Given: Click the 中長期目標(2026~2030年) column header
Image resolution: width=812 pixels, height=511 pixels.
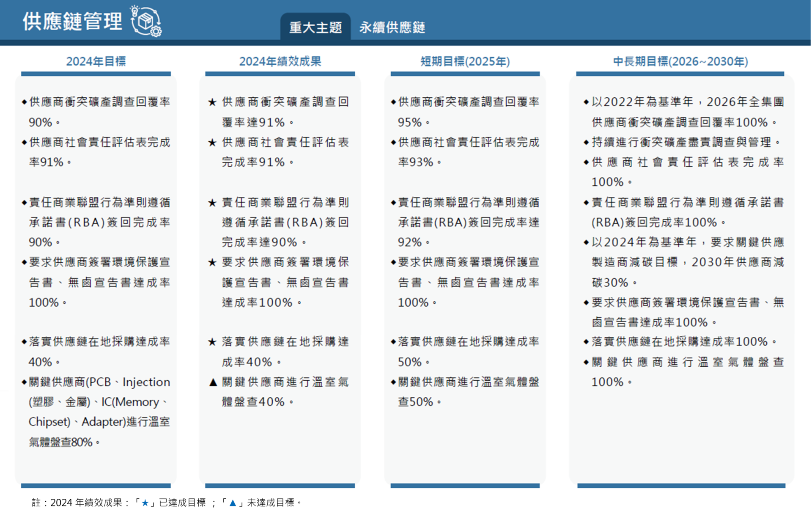Looking at the screenshot, I should click(x=680, y=61).
